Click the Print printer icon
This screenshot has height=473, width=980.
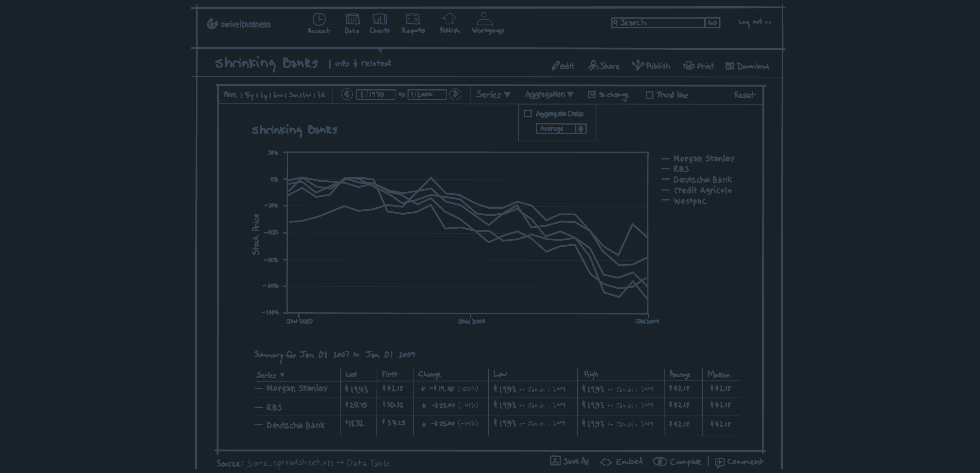[x=689, y=66]
